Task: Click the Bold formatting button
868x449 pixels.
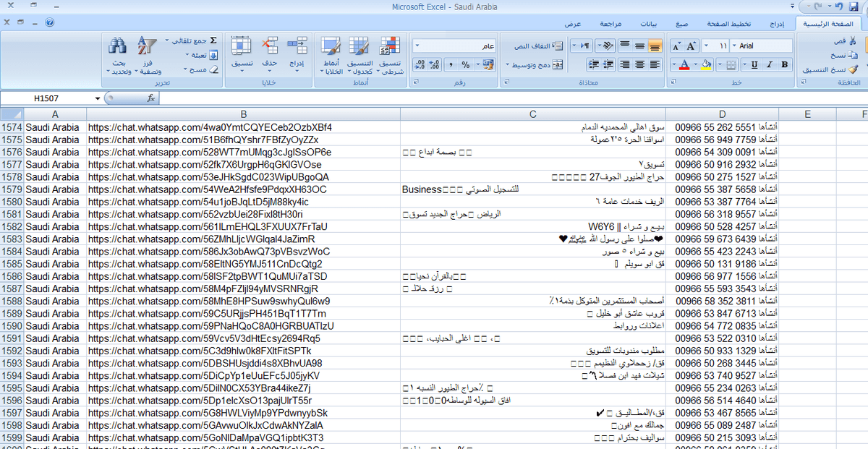Action: (x=785, y=64)
